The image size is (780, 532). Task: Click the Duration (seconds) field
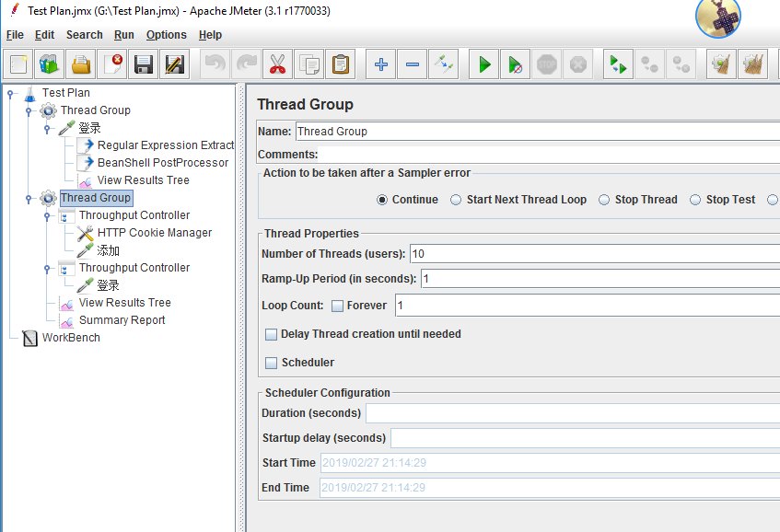573,413
